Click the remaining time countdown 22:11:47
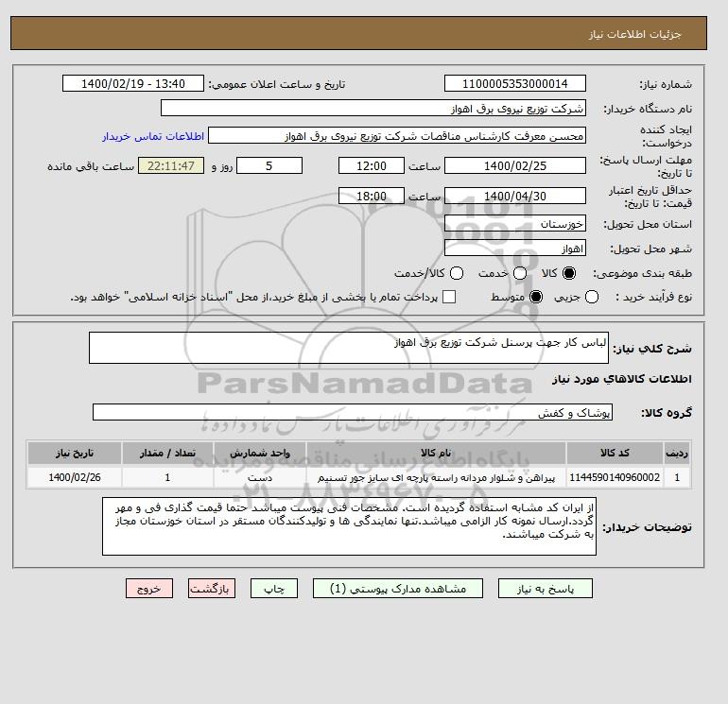Image resolution: width=728 pixels, height=704 pixels. pyautogui.click(x=171, y=165)
